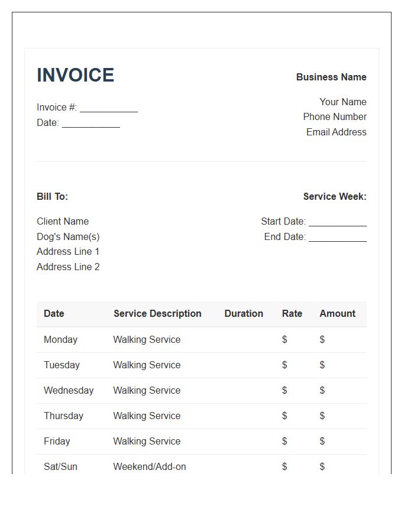Click Address Line 1
This screenshot has height=532, width=414.
[68, 251]
